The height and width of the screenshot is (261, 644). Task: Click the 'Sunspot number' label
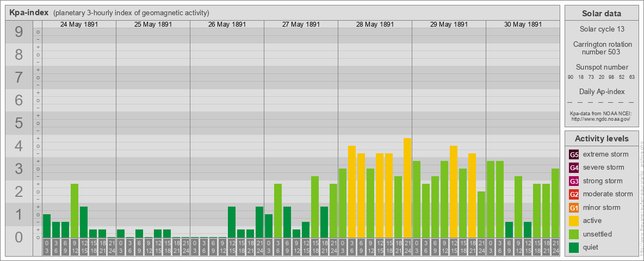(601, 67)
